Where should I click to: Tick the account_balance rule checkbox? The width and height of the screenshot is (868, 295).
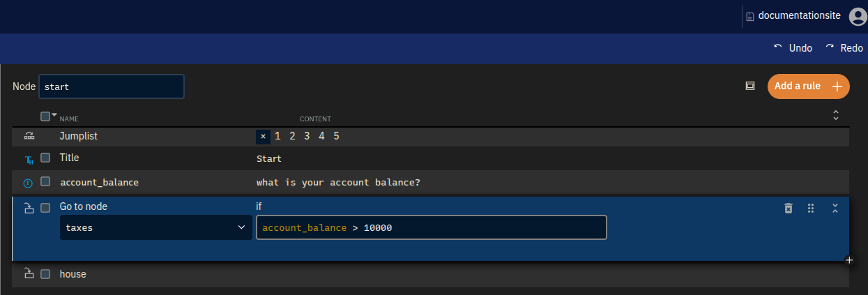tap(45, 181)
